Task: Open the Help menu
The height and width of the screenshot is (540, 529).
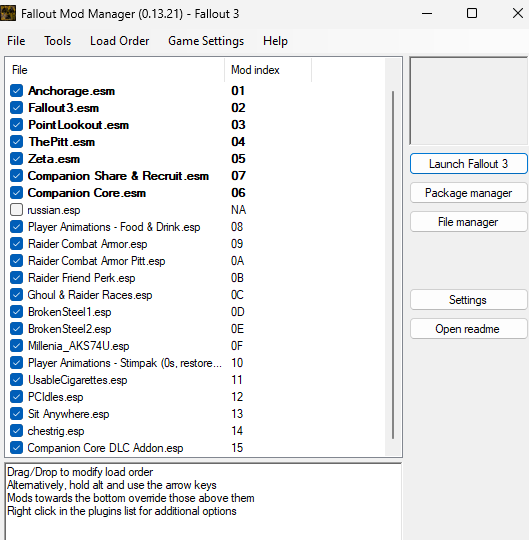Action: (275, 41)
